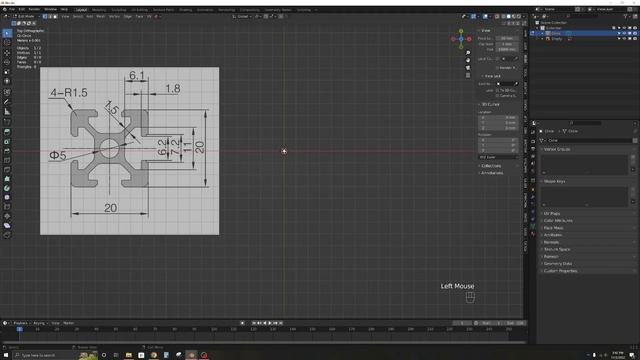
Task: Toggle Collection visibility eye in outliner
Action: point(624,28)
